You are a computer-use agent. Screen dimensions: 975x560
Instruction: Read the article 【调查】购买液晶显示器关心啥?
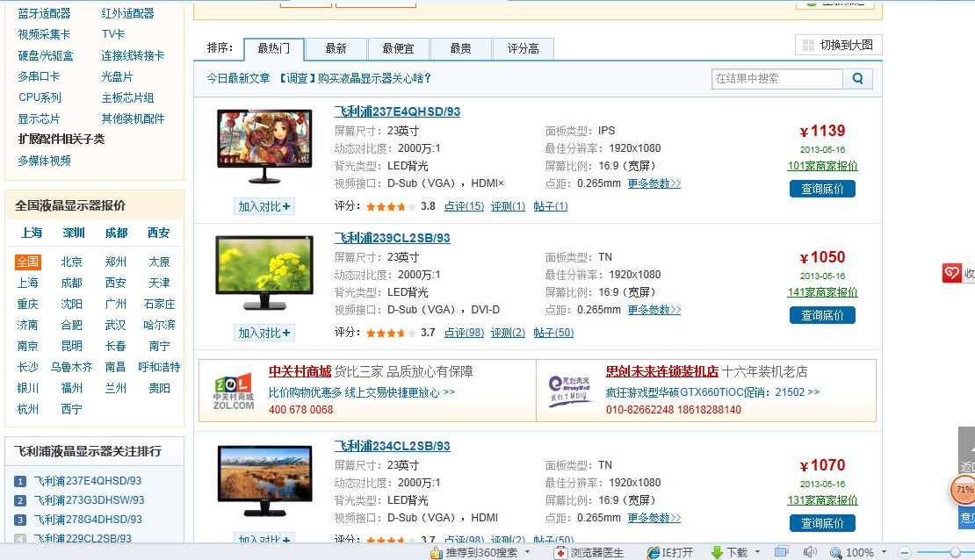click(355, 78)
